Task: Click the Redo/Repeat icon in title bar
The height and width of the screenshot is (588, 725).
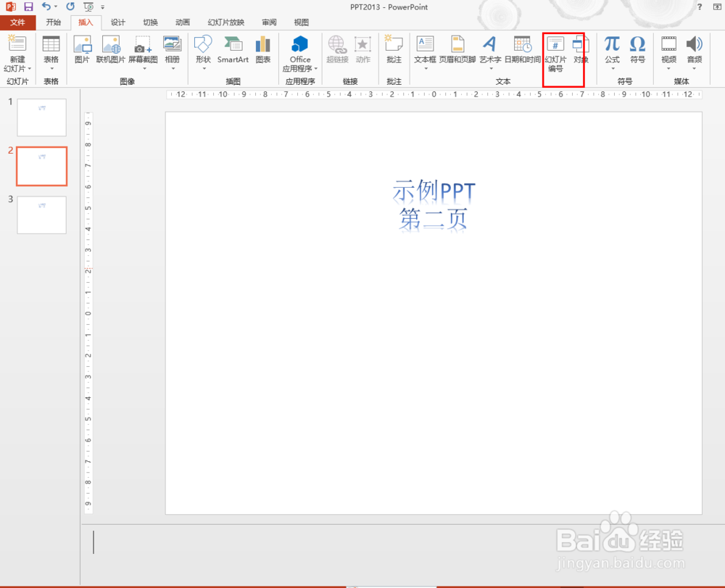Action: click(70, 7)
